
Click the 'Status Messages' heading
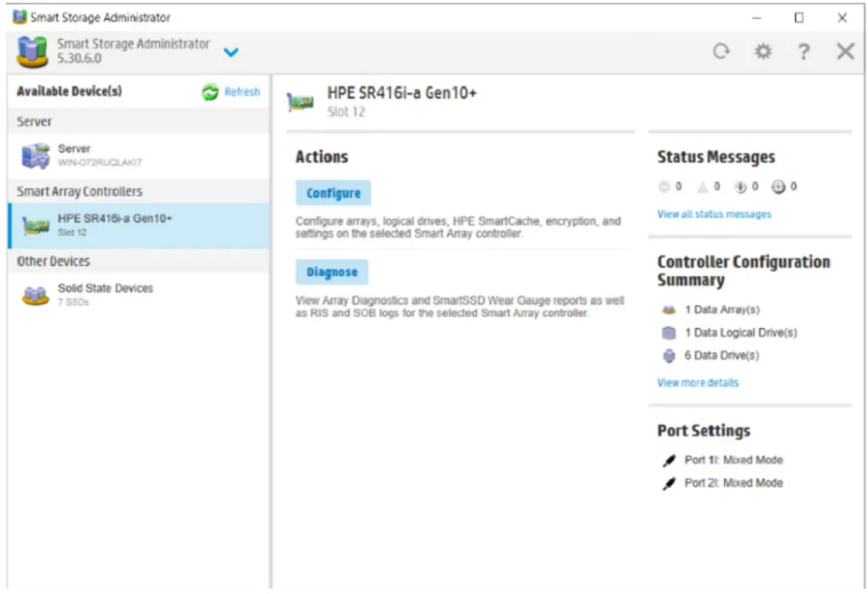point(715,158)
